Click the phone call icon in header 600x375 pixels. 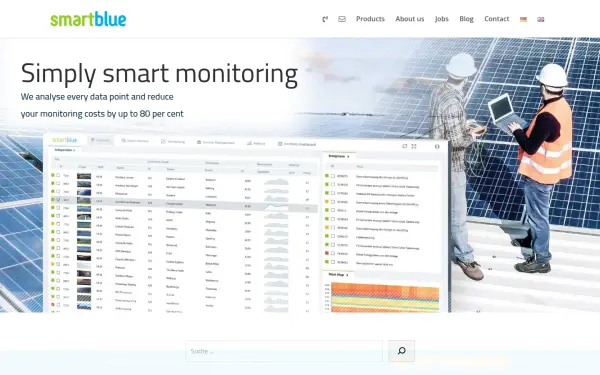point(325,19)
